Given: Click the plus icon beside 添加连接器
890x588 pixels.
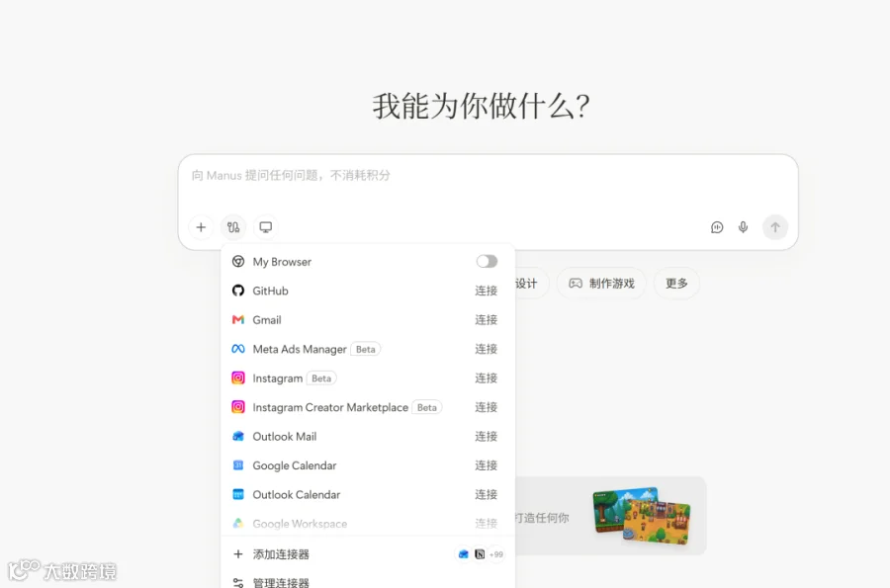Looking at the screenshot, I should pos(238,554).
